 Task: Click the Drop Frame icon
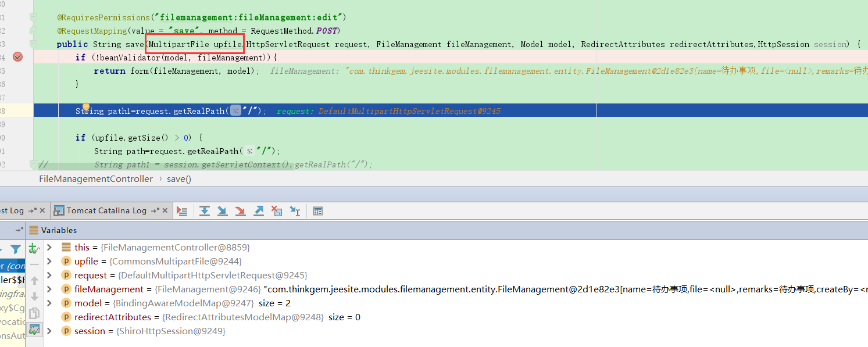[277, 211]
